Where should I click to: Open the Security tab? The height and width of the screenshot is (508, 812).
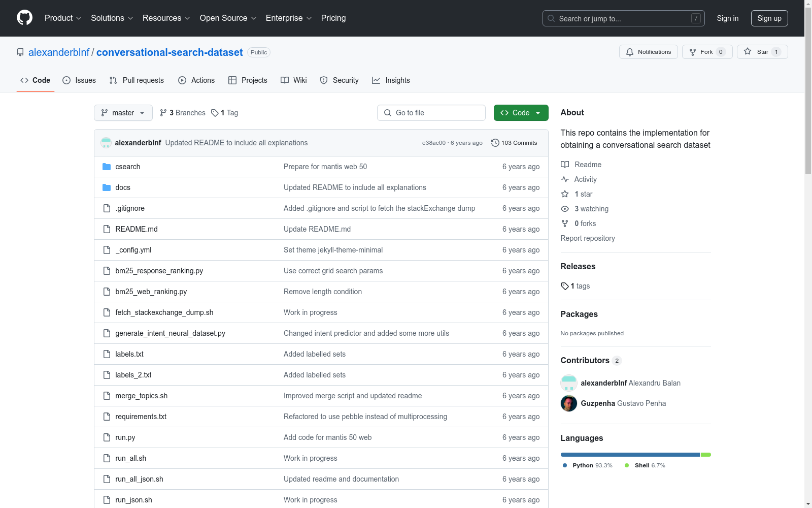click(x=339, y=80)
